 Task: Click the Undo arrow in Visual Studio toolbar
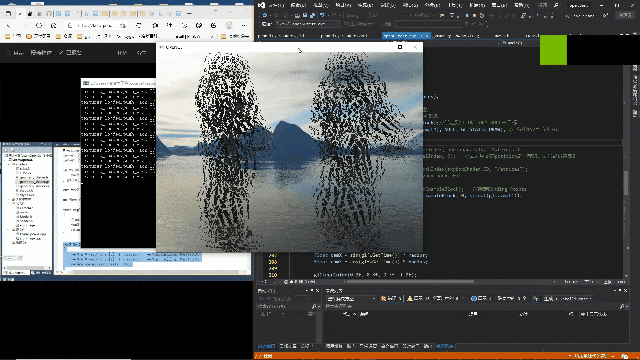[x=322, y=16]
